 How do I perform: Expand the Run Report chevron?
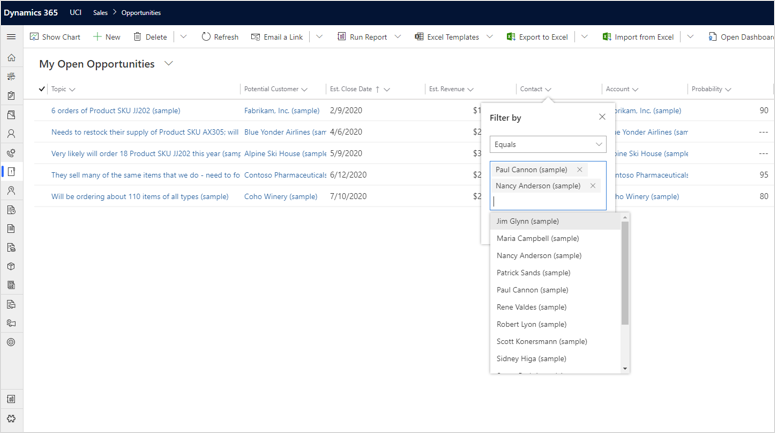(x=397, y=37)
